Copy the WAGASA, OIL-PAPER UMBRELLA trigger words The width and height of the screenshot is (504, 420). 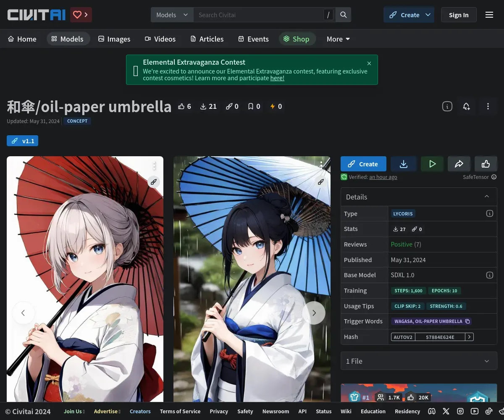(x=431, y=321)
